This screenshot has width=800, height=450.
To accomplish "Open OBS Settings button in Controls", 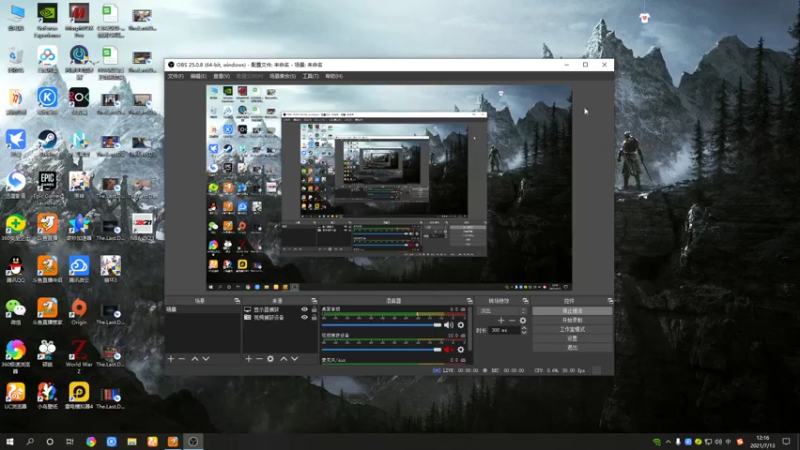I will 572,338.
